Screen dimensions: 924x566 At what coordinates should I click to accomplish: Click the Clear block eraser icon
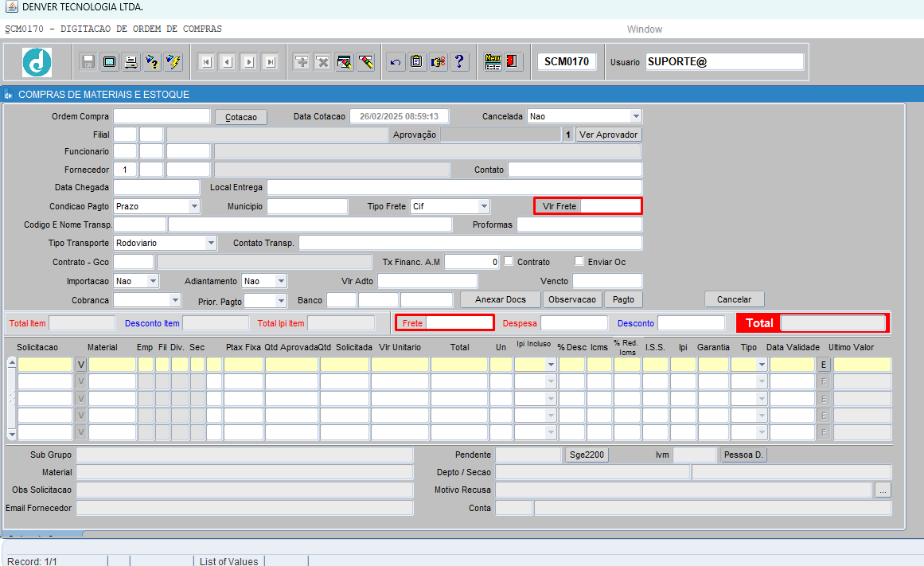[x=365, y=61]
